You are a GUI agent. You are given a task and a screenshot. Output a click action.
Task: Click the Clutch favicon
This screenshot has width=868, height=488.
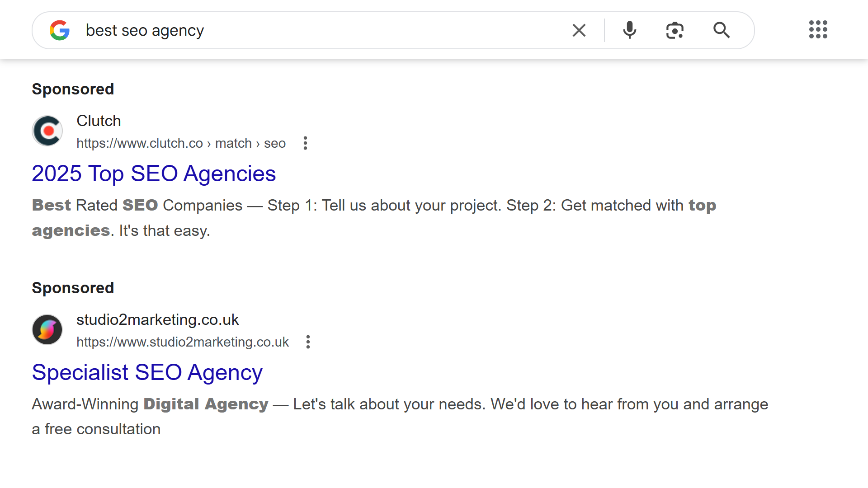click(47, 131)
